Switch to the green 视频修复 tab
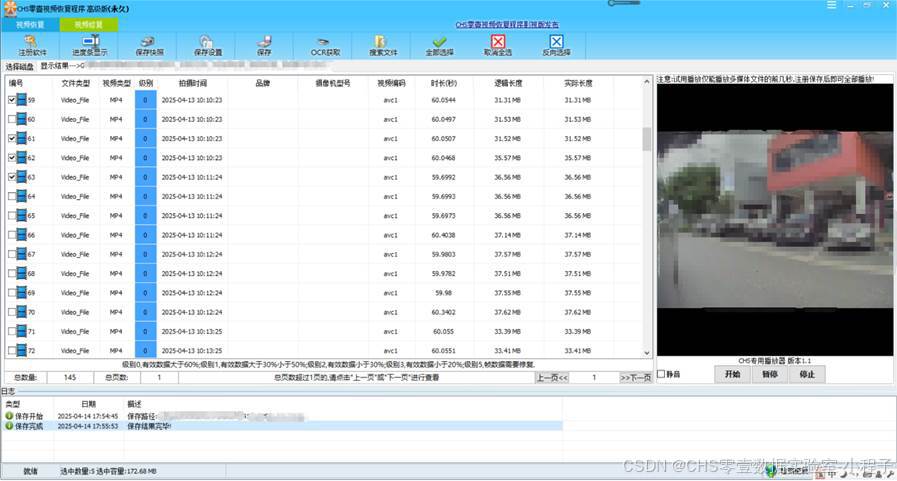Screen dimensions: 897x481 89,25
